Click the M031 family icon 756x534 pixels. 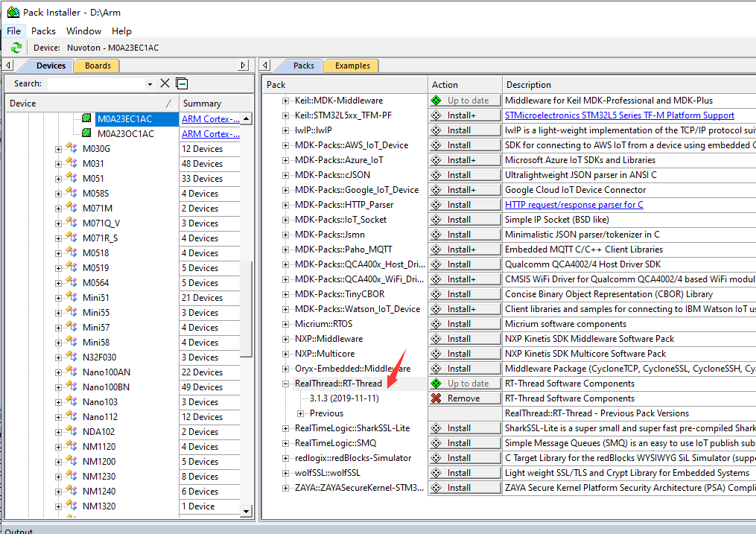click(72, 163)
